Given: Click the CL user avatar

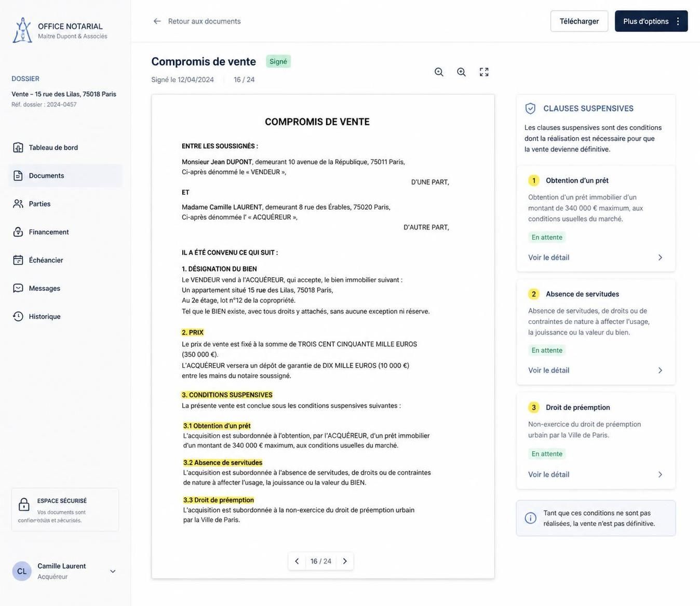Looking at the screenshot, I should click(22, 571).
